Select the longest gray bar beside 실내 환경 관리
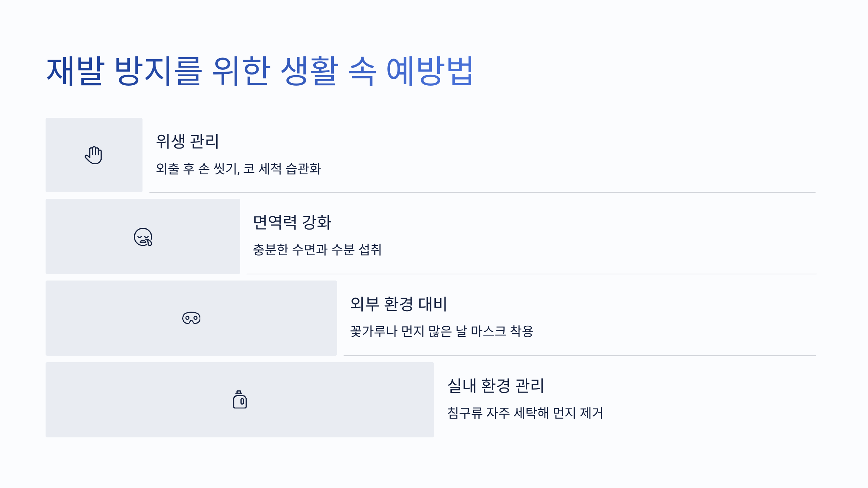 240,400
